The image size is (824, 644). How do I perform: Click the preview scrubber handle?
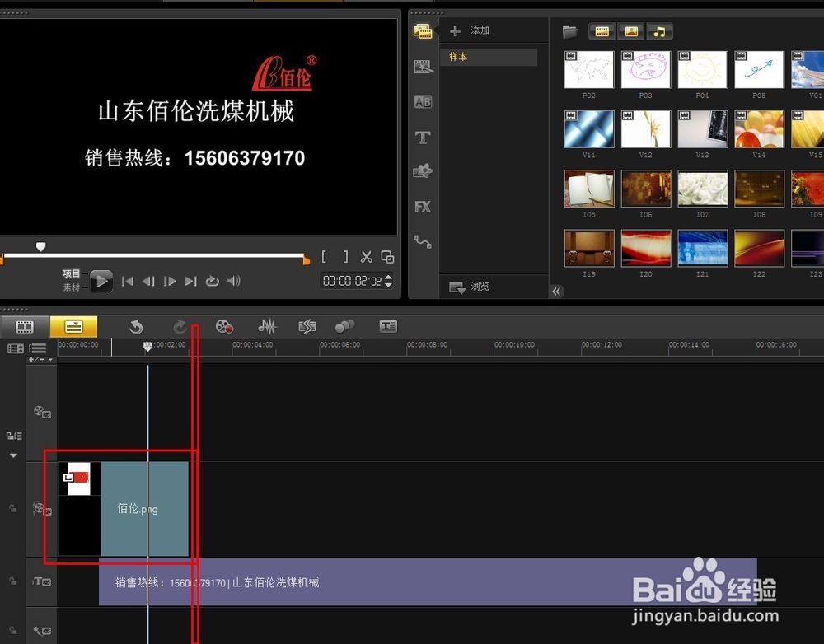(40, 246)
